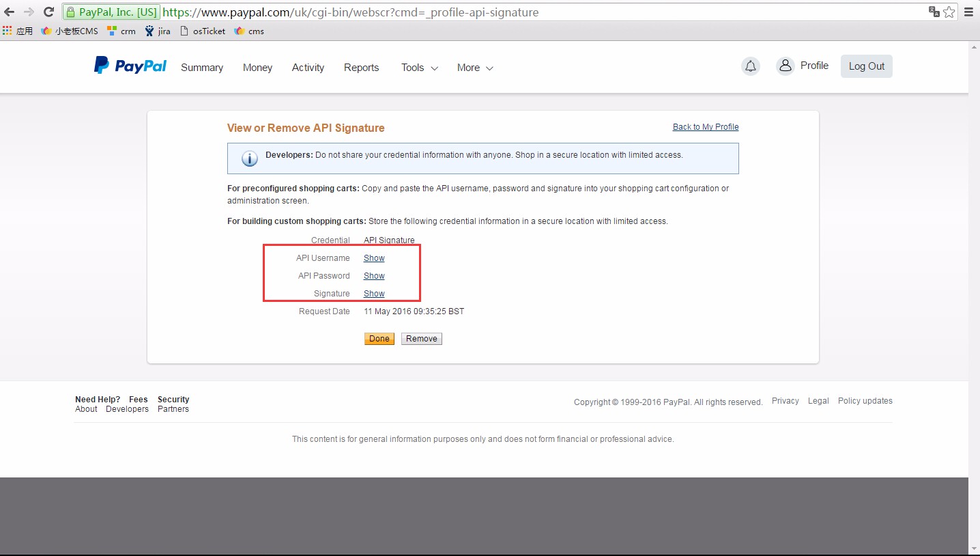Open the Security footer link
Screen dimensions: 980x556
point(173,400)
